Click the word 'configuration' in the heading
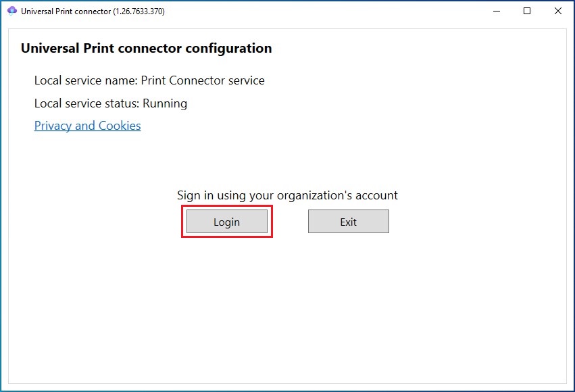This screenshot has width=575, height=392. point(228,49)
